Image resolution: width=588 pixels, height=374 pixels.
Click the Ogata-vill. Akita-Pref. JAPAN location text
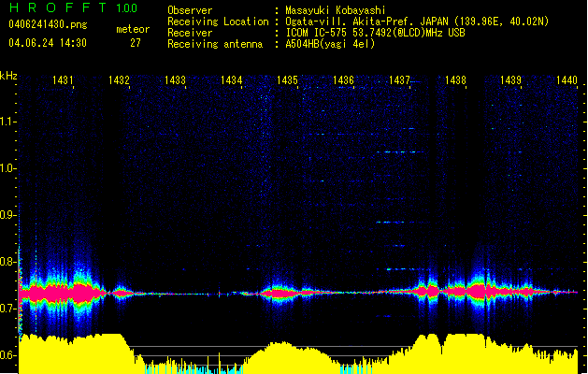[417, 22]
